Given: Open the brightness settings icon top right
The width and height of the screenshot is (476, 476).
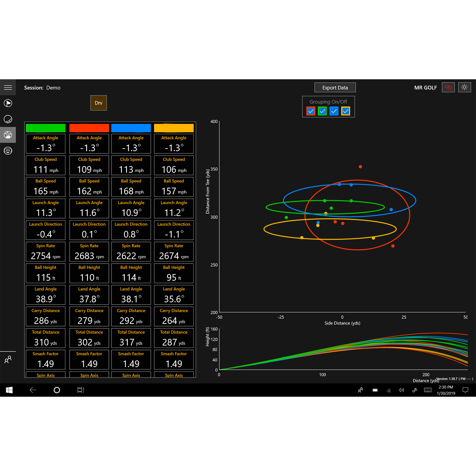Looking at the screenshot, I should [465, 87].
